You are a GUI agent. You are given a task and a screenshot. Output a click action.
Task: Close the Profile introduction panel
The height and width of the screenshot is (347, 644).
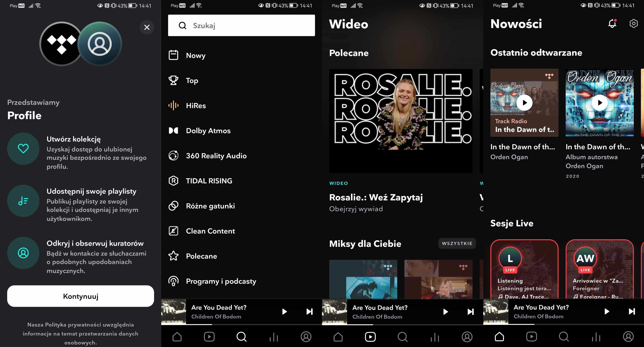coord(147,27)
